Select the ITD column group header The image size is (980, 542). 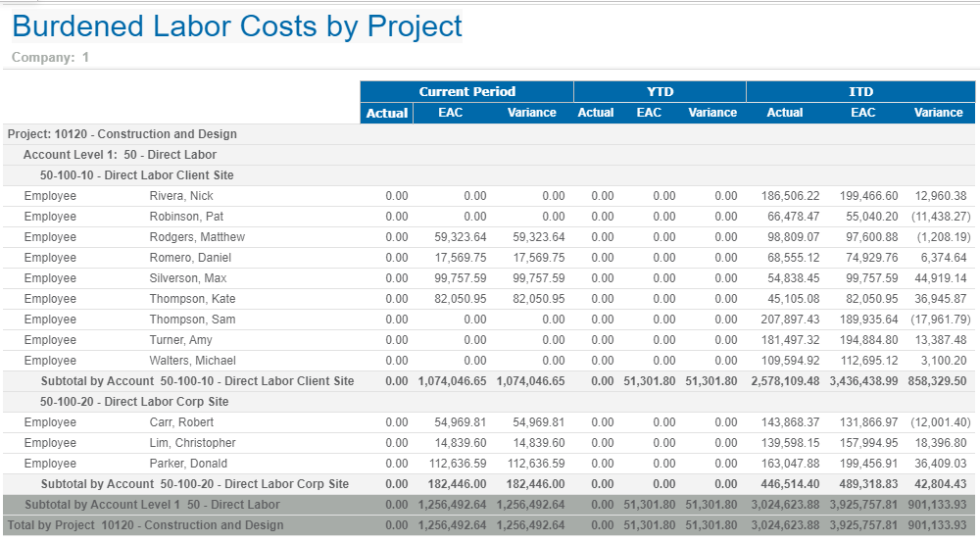click(860, 91)
